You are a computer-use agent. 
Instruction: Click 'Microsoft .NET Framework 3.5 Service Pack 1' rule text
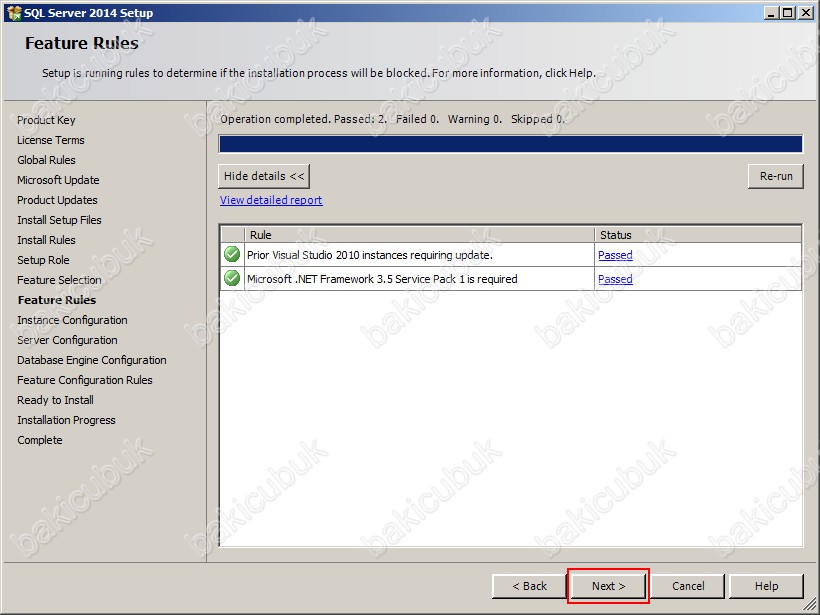point(382,279)
